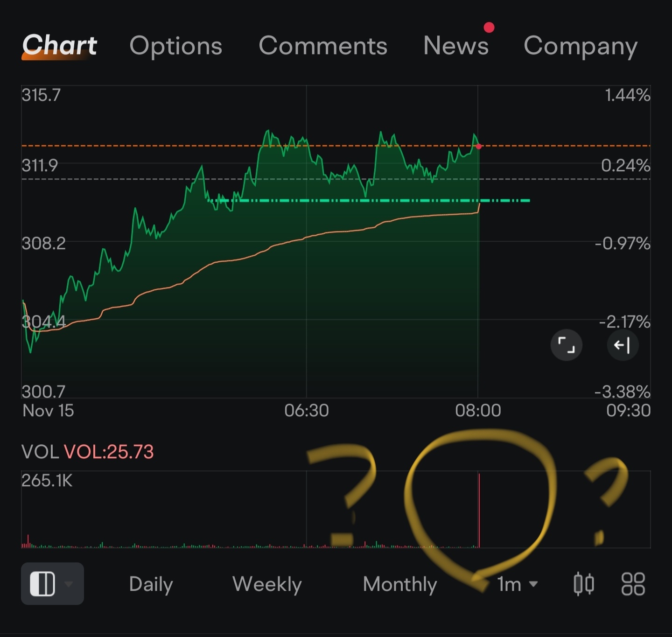Tap the red current-price dot

point(479,147)
